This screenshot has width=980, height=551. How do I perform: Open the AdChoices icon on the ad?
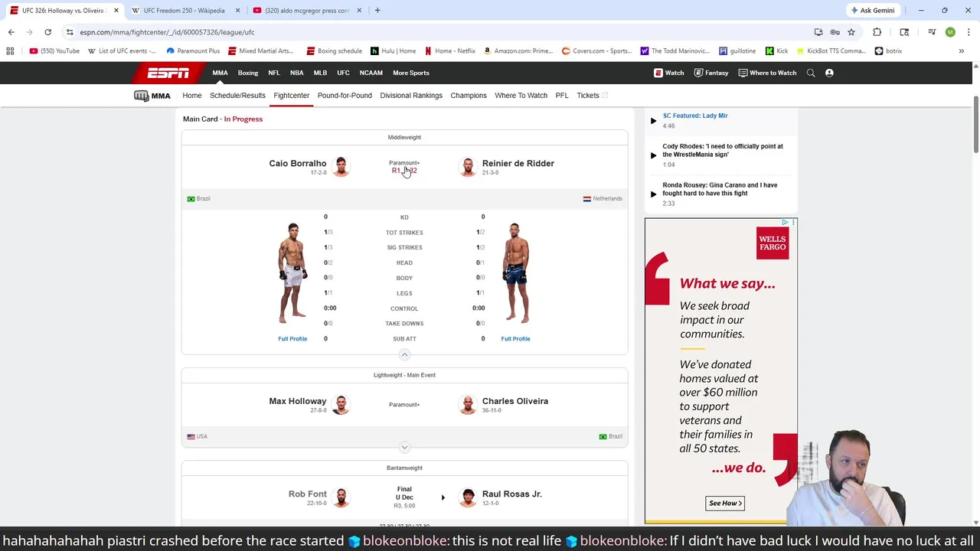pos(786,222)
